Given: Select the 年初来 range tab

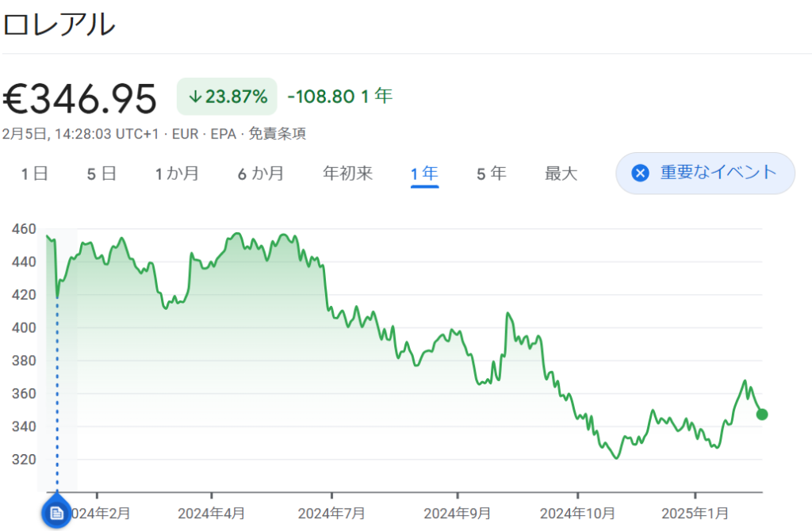Looking at the screenshot, I should pos(347,174).
